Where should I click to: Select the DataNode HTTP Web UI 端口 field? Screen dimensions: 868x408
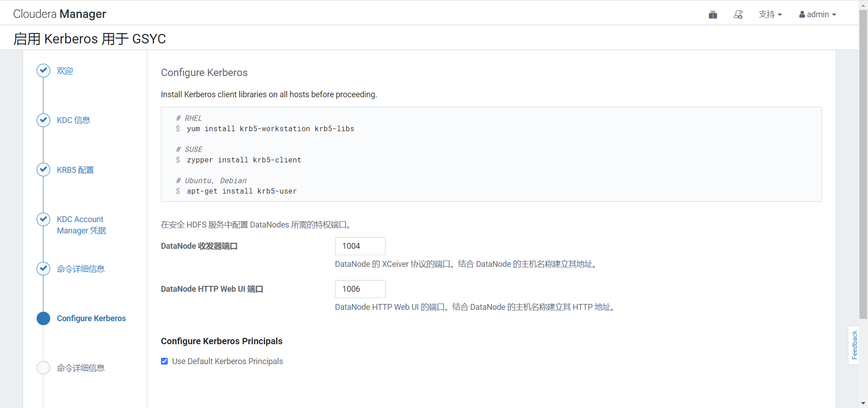360,289
